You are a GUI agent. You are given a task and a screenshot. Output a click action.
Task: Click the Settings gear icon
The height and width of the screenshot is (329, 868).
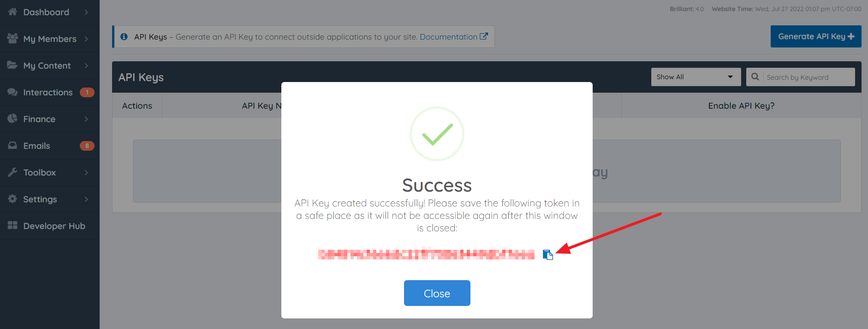(x=12, y=199)
